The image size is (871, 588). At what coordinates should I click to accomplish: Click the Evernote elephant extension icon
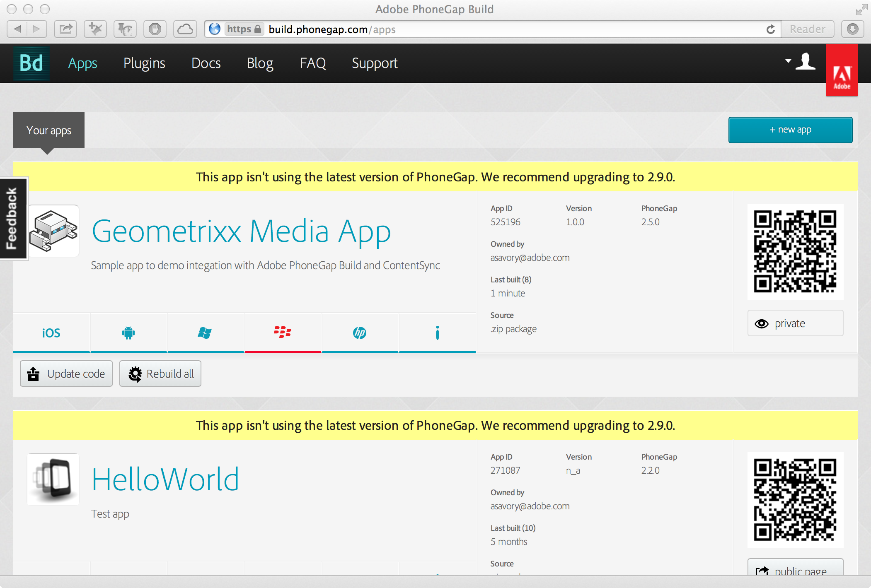point(125,29)
